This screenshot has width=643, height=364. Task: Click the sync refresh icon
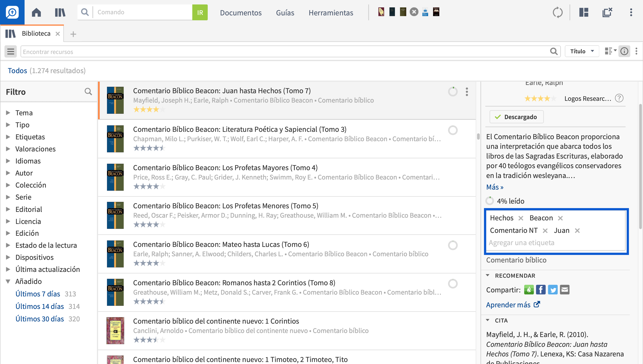(558, 12)
